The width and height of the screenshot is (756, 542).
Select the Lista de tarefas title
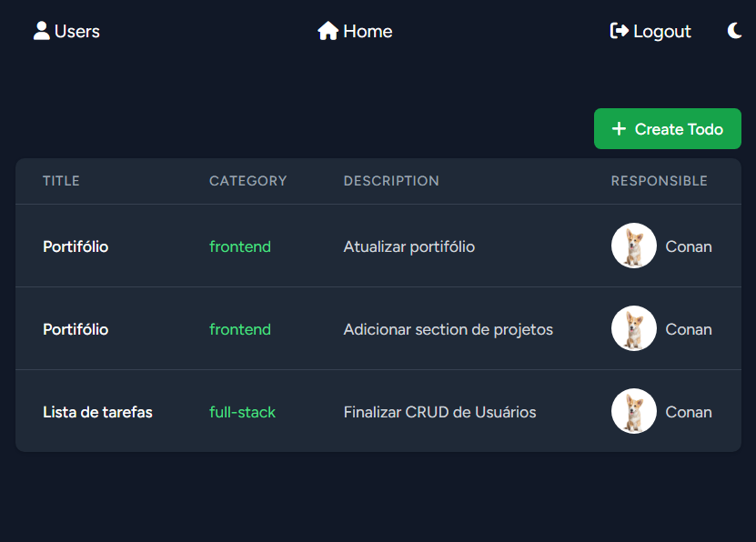pyautogui.click(x=97, y=412)
